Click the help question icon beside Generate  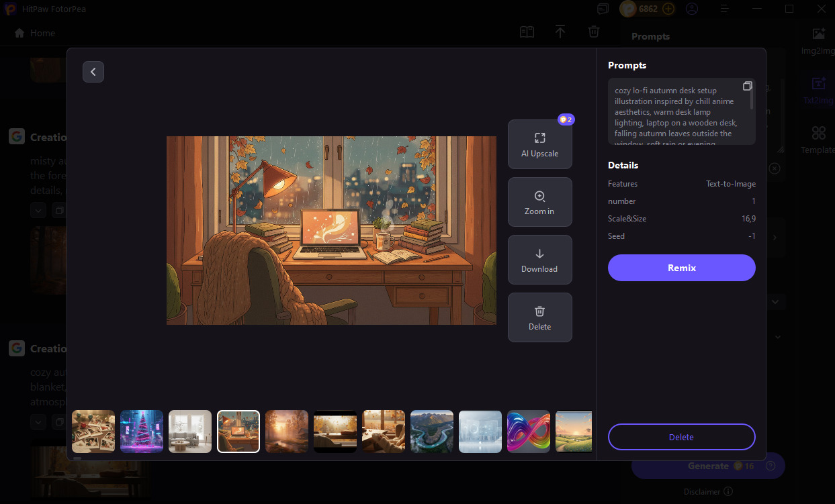[x=770, y=466]
